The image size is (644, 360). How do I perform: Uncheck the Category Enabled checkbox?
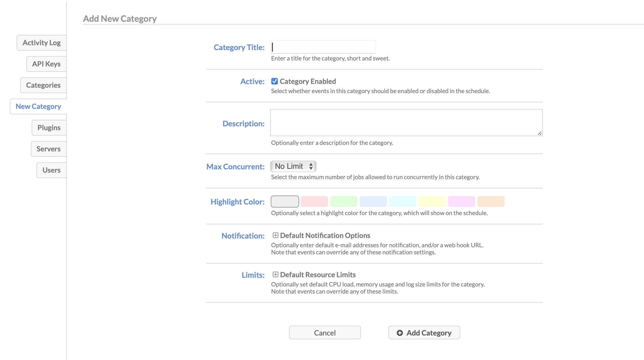click(275, 81)
